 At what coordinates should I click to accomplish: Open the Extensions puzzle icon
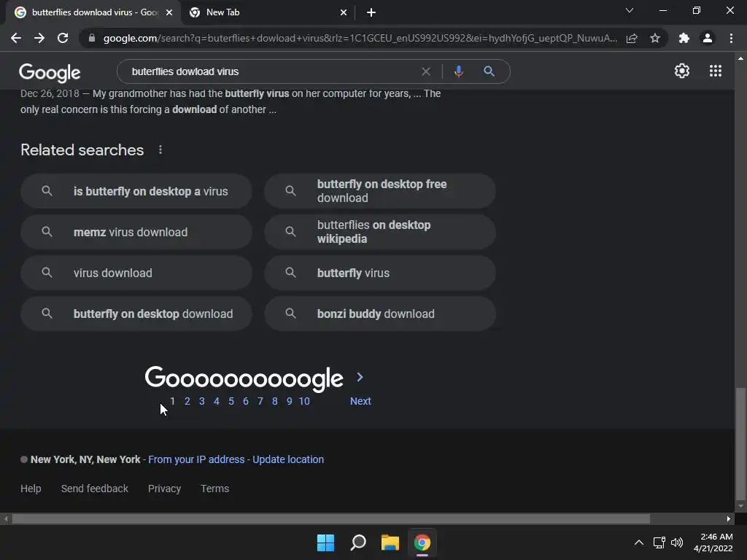pos(684,38)
